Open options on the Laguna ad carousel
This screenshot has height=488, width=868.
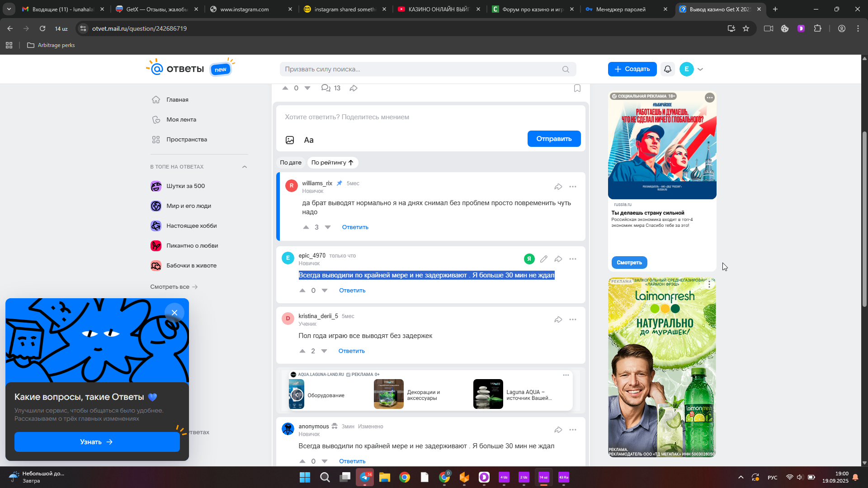[x=566, y=375]
